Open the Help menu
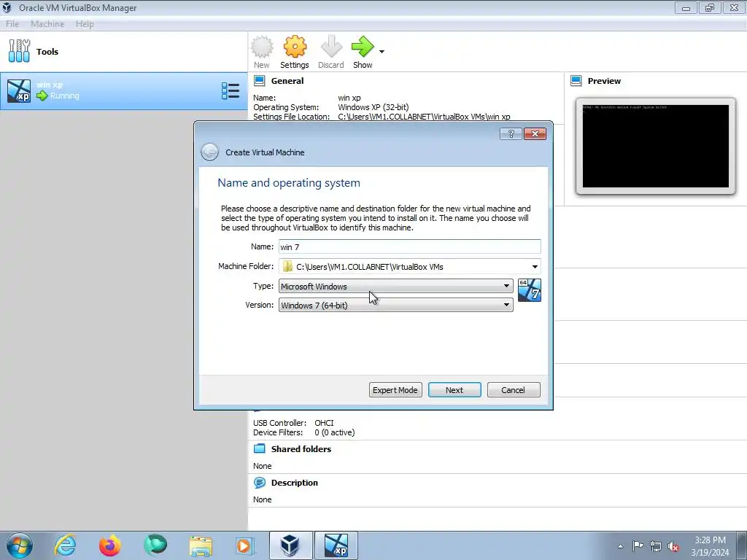 point(85,24)
